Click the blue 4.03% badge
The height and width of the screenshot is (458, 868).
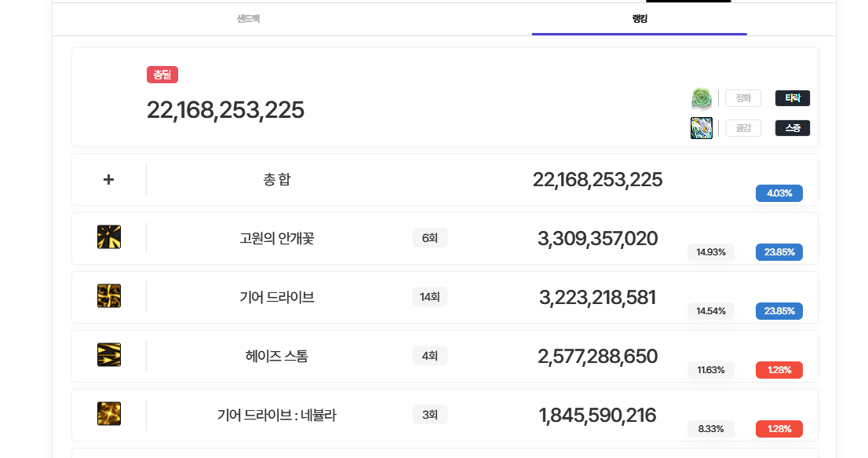(x=779, y=193)
